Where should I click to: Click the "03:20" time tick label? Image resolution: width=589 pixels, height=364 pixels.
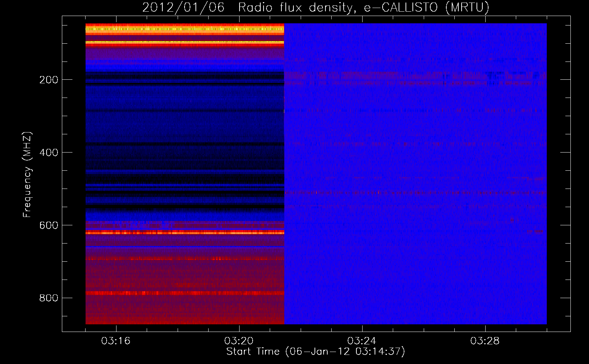pyautogui.click(x=239, y=341)
